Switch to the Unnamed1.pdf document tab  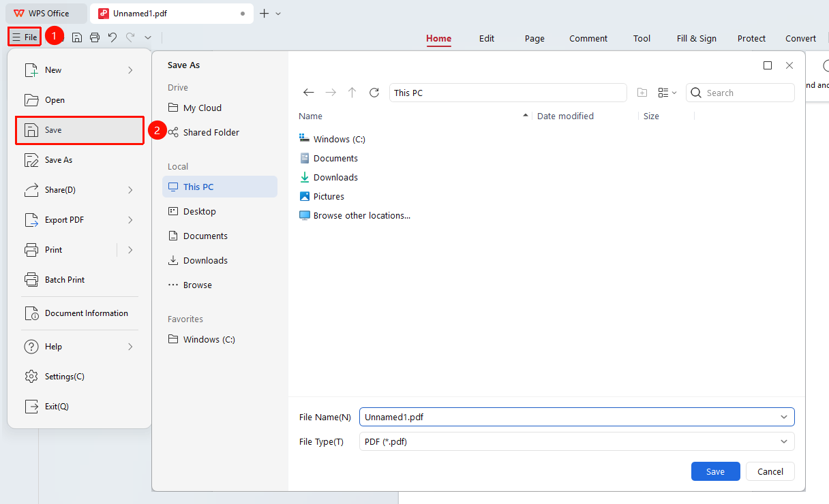pyautogui.click(x=172, y=13)
